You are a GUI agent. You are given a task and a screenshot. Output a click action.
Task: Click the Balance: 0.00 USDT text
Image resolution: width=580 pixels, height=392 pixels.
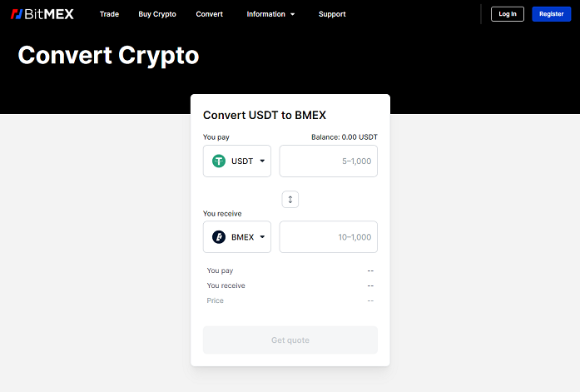click(x=345, y=137)
